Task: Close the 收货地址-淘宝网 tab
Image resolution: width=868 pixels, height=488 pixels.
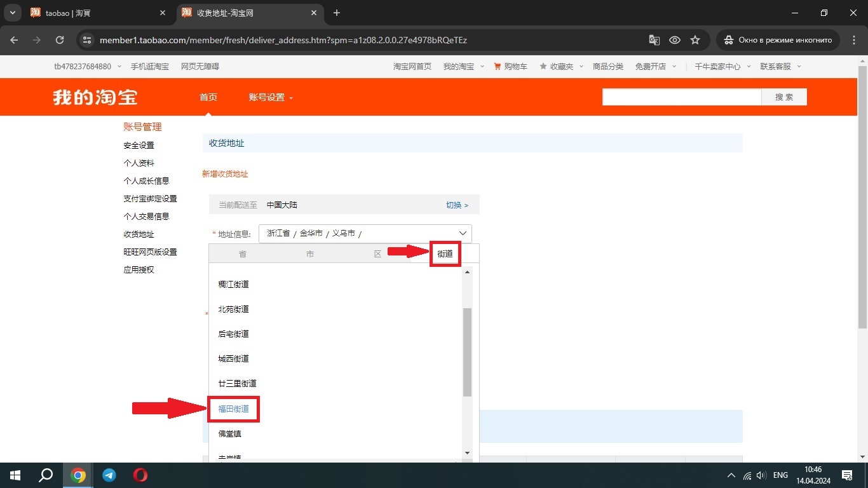Action: (x=314, y=13)
